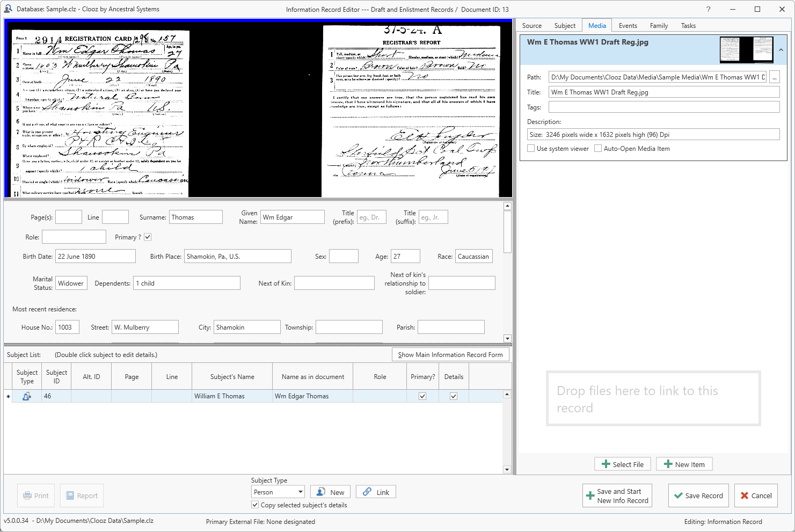Viewport: 795px width, 532px height.
Task: Uncheck the Primary ? checkbox in form
Action: 148,237
